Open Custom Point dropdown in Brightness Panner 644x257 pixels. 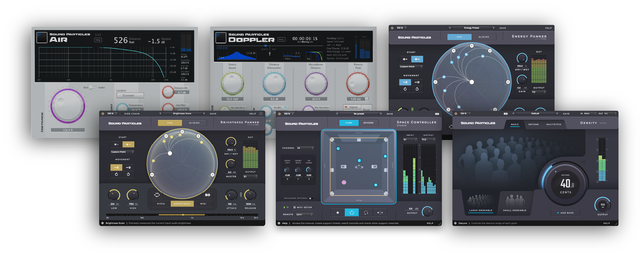[x=122, y=152]
